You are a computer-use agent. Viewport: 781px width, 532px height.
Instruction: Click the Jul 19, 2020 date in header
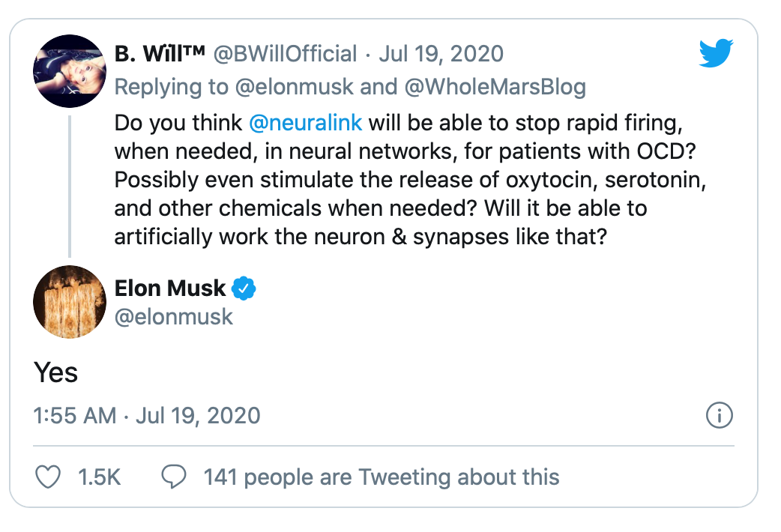[x=441, y=54]
